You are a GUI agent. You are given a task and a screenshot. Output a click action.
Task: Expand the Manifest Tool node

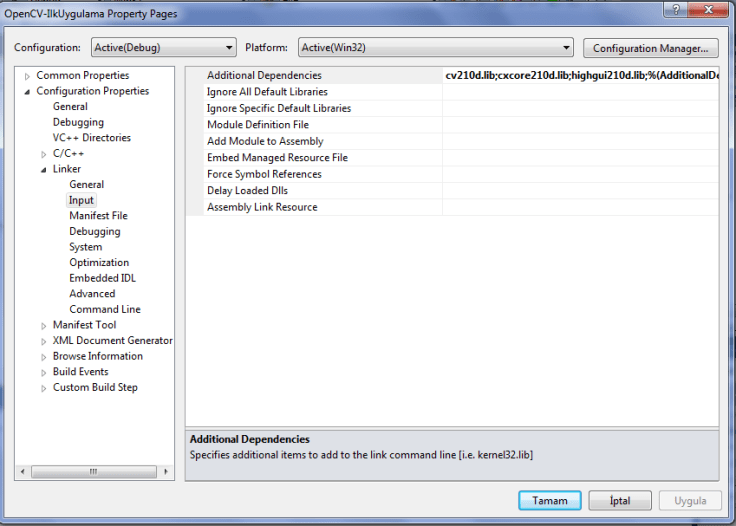click(x=43, y=326)
